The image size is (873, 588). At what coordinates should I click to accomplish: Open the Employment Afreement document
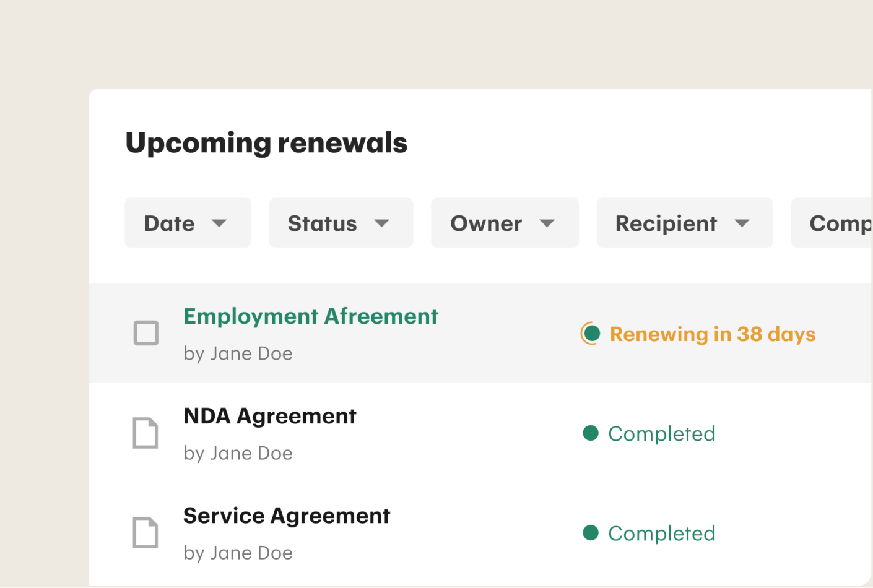310,316
